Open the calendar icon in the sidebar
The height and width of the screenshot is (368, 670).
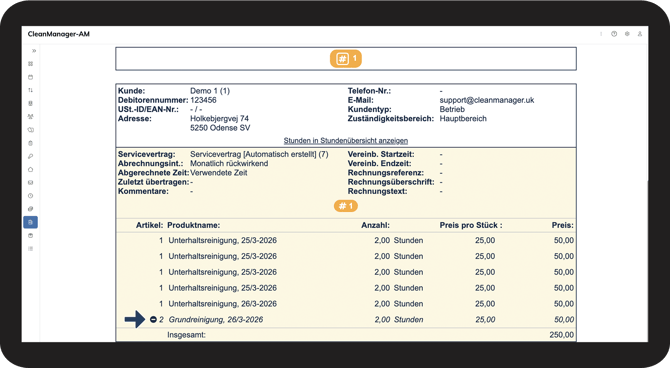30,77
